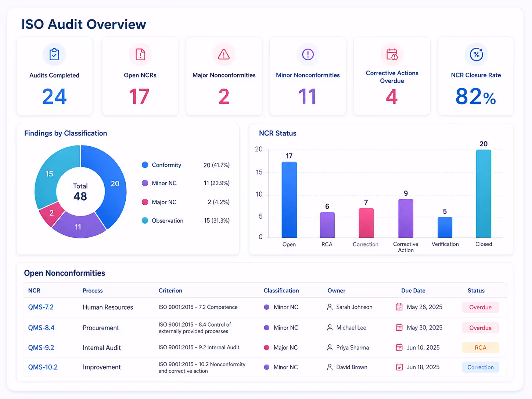
Task: Sort by the Due Date column header
Action: 413,291
